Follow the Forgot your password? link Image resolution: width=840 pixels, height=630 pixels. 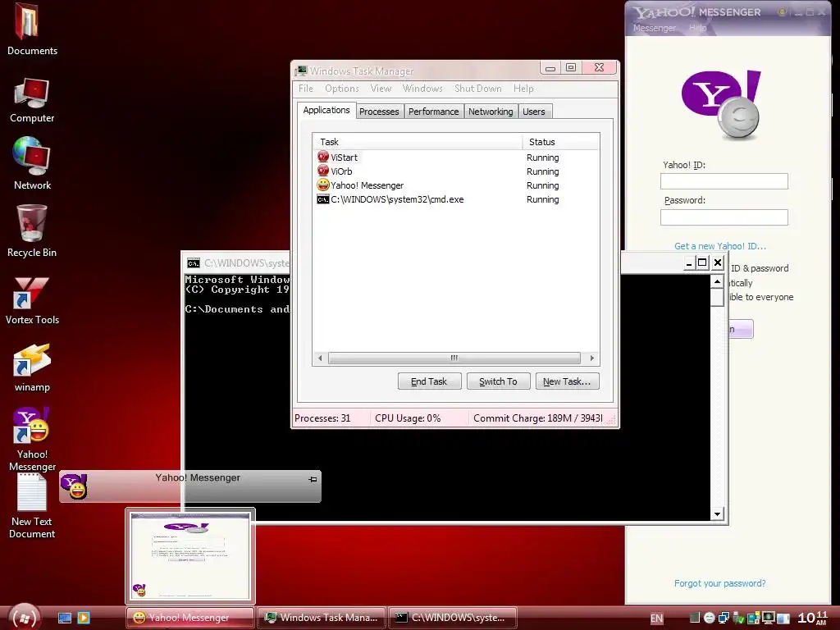click(720, 583)
